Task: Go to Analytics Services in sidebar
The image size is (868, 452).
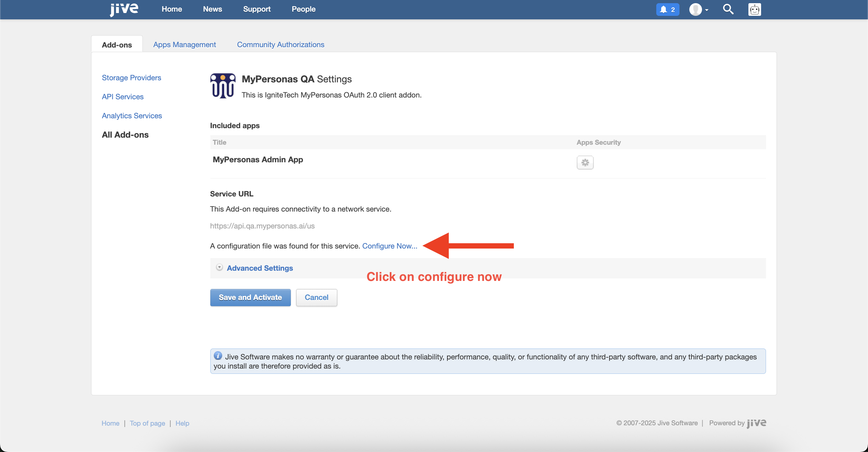Action: pyautogui.click(x=132, y=116)
